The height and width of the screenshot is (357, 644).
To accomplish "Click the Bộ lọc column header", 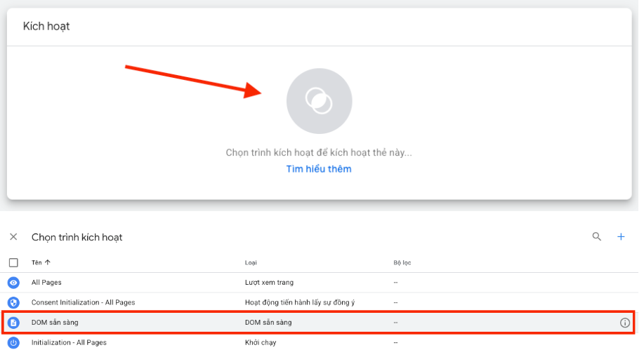I will click(402, 263).
